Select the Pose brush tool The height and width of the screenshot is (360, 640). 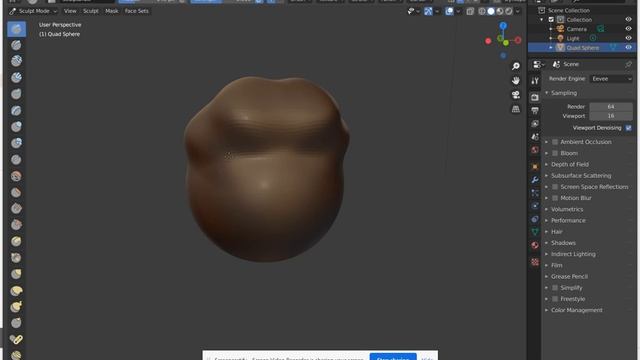point(16,339)
